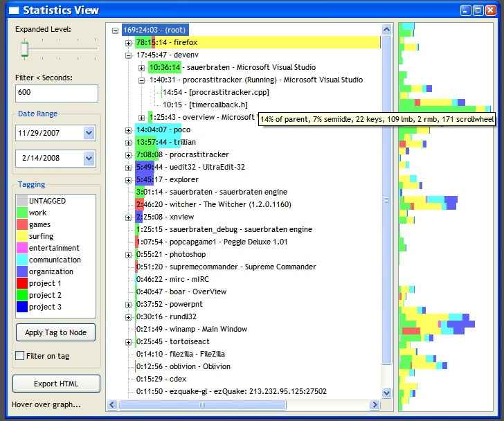This screenshot has height=421, width=504.
Task: Select the 0:15:29 - cdex row
Action: coord(161,379)
